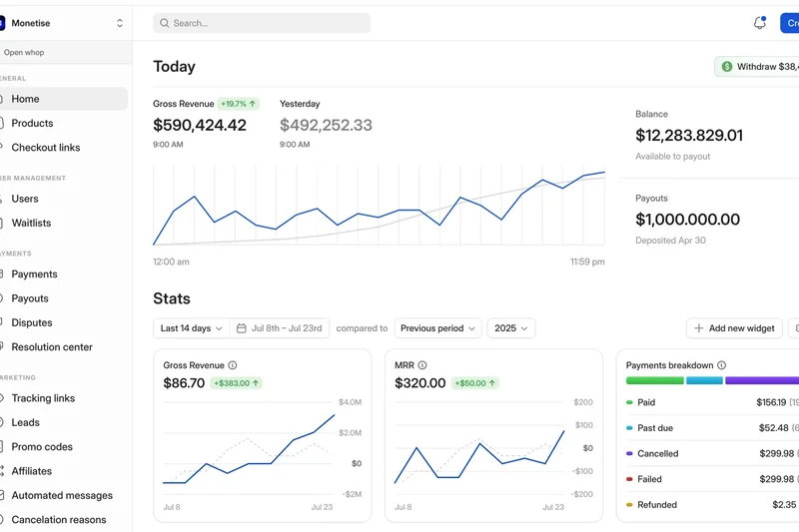Click into the Search input field

[268, 23]
